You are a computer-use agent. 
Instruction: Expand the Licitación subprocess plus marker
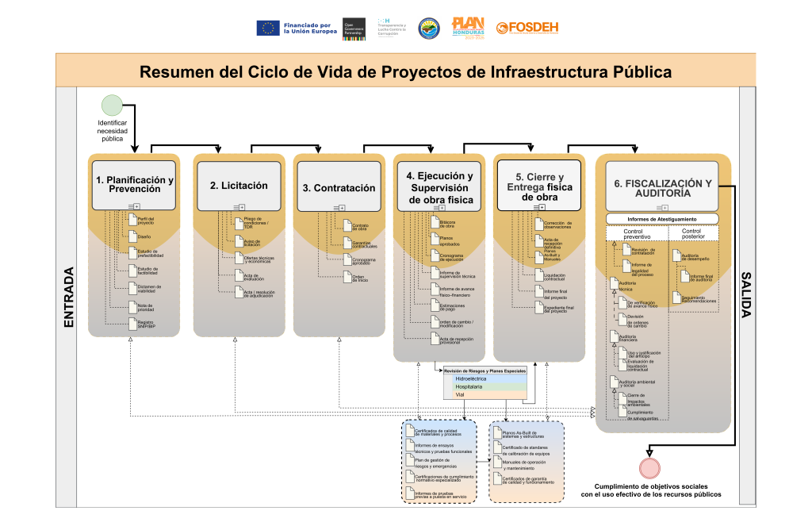click(x=242, y=206)
